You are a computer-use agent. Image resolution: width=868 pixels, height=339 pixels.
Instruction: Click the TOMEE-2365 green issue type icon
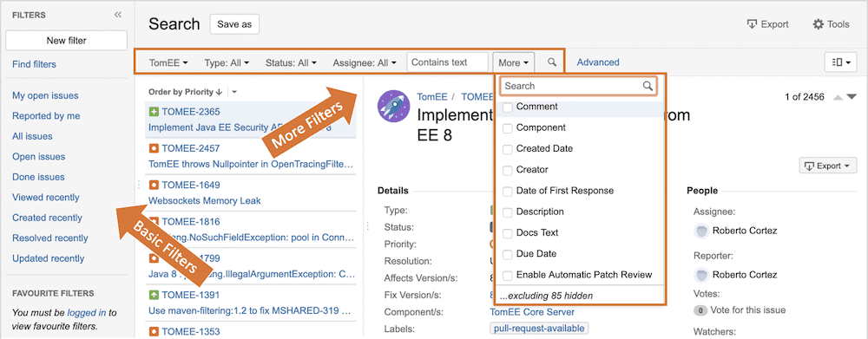coord(154,112)
